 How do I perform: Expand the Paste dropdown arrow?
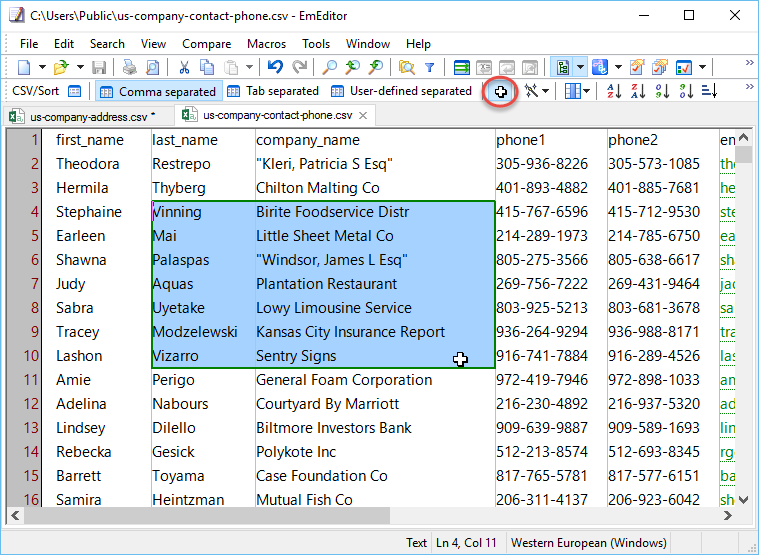click(x=249, y=67)
